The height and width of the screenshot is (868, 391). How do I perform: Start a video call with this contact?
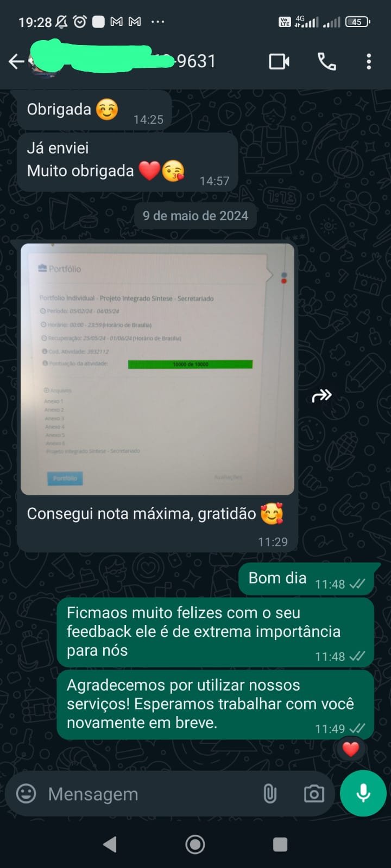pos(279,62)
